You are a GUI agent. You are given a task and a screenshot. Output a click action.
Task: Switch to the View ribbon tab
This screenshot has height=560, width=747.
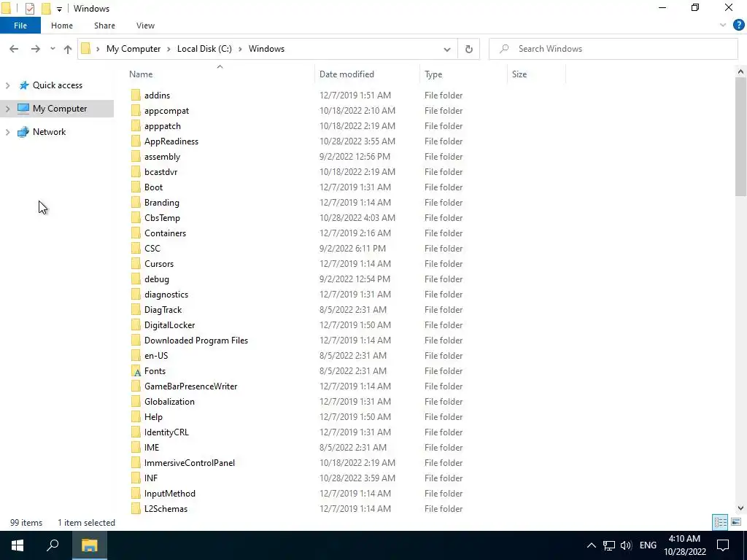coord(145,26)
